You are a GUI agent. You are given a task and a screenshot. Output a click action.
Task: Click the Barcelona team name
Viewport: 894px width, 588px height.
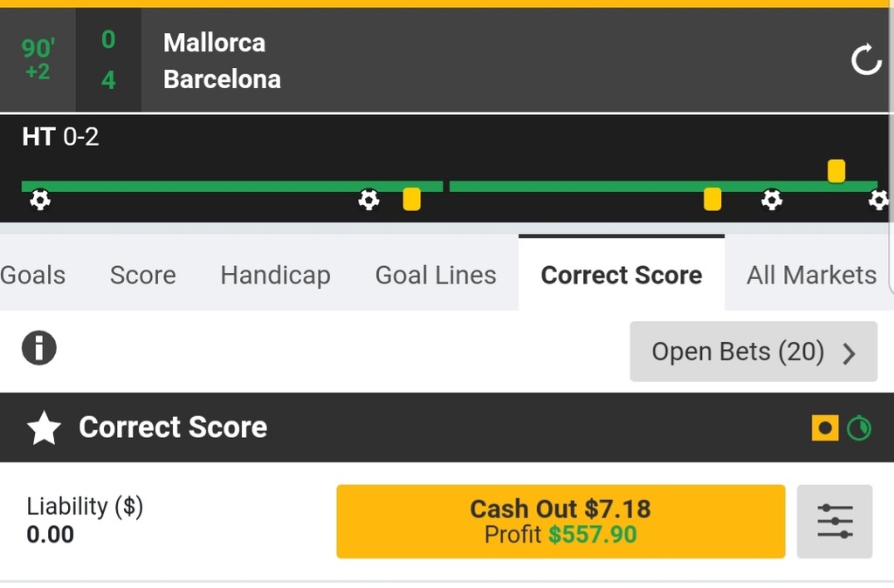coord(222,79)
